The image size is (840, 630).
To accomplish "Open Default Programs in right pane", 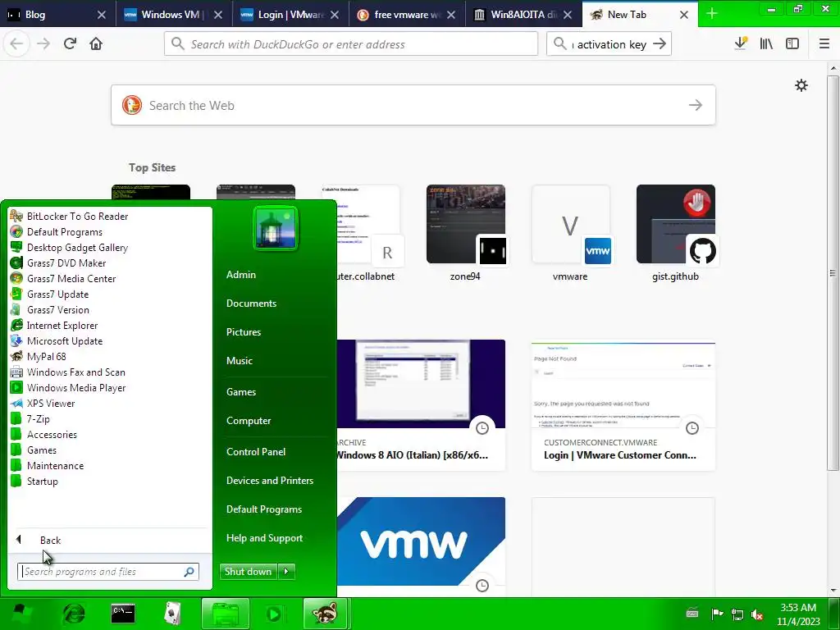I will coord(263,509).
